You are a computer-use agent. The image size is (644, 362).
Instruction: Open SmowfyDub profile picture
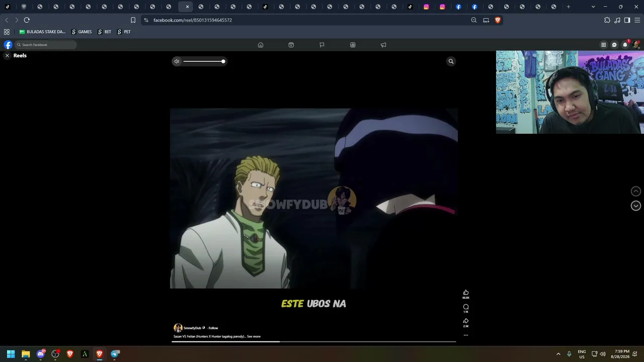pos(178,328)
